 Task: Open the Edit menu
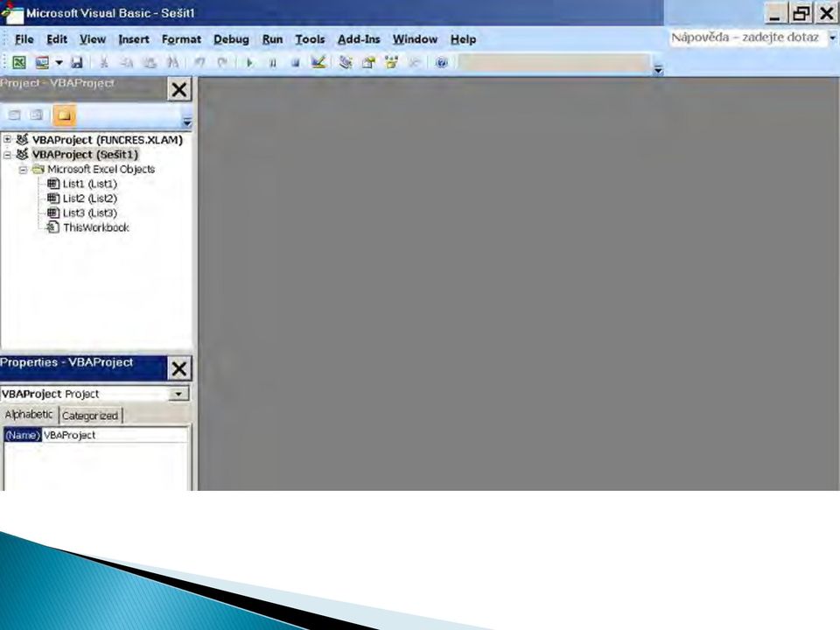click(x=57, y=39)
